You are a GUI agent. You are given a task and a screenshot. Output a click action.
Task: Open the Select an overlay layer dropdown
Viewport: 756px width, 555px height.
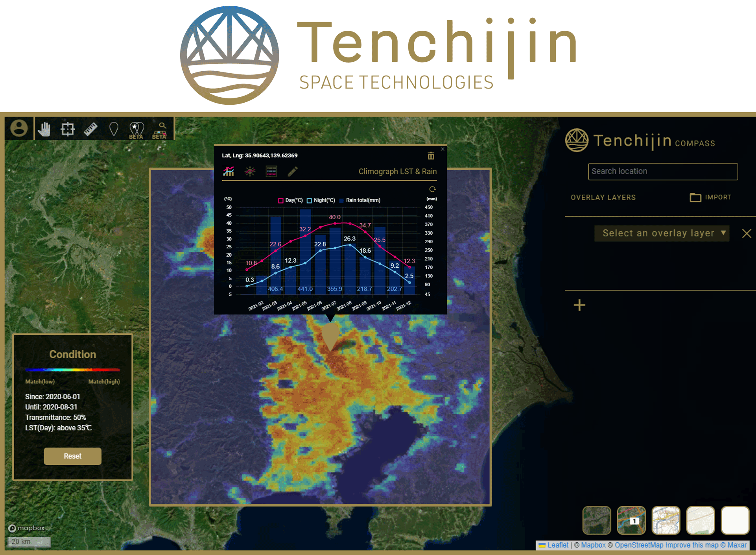click(x=662, y=233)
